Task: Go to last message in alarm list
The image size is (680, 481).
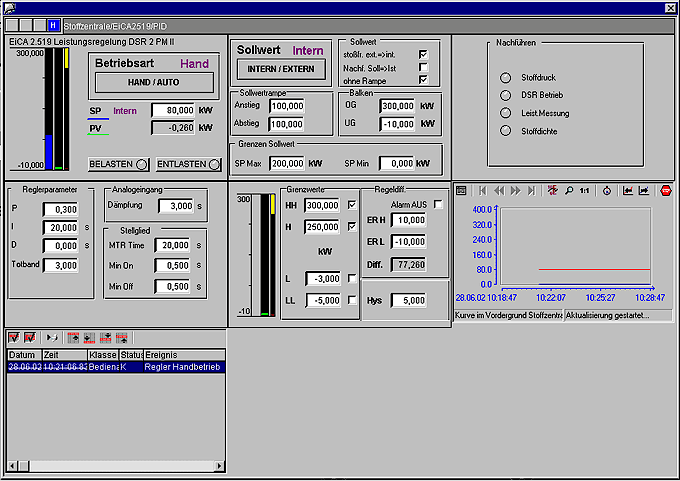Action: click(x=89, y=337)
